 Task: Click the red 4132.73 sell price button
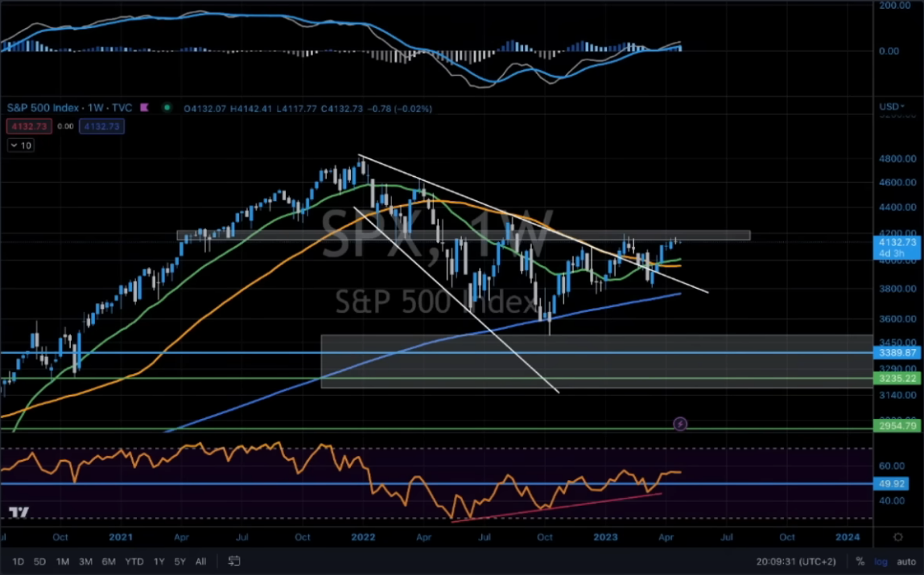[x=30, y=126]
